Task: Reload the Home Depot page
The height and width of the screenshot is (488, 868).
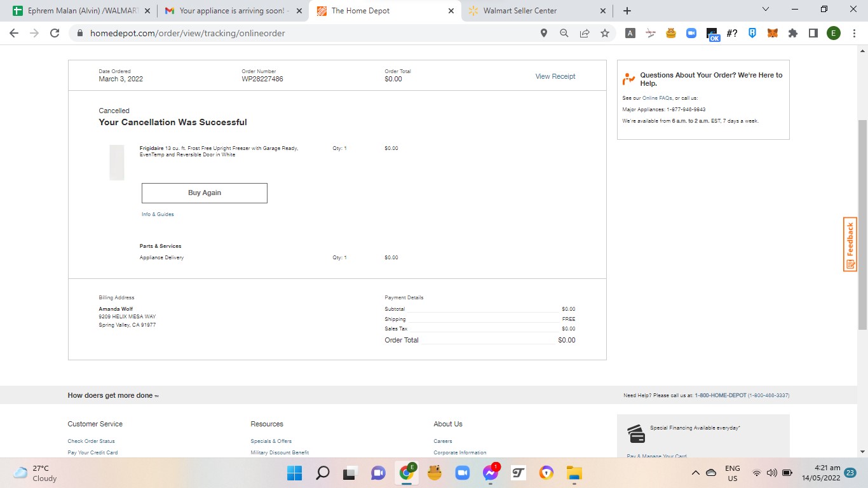Action: pyautogui.click(x=55, y=33)
